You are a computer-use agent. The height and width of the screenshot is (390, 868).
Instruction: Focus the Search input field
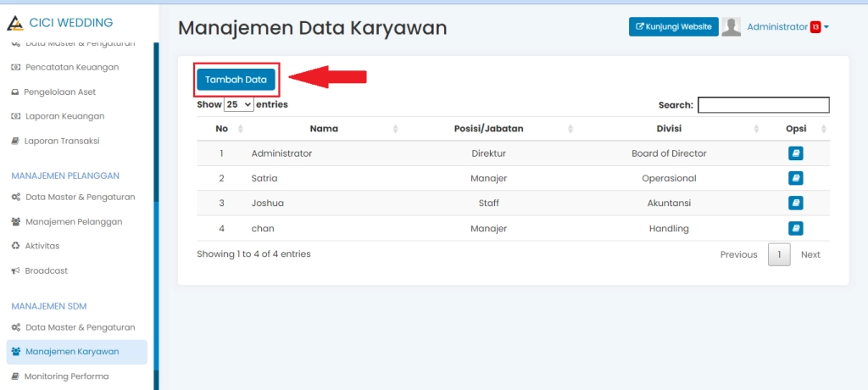point(763,105)
